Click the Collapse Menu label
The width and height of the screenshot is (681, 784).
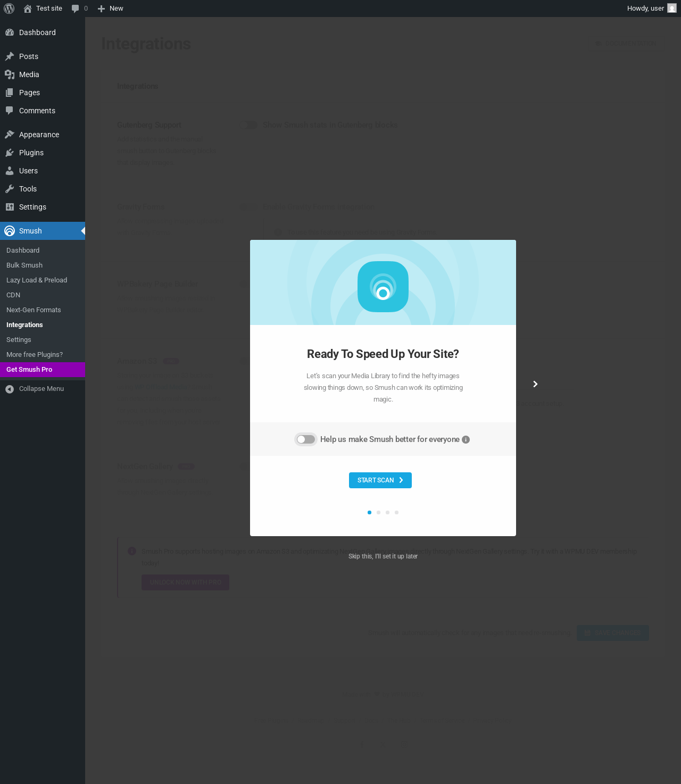tap(41, 389)
